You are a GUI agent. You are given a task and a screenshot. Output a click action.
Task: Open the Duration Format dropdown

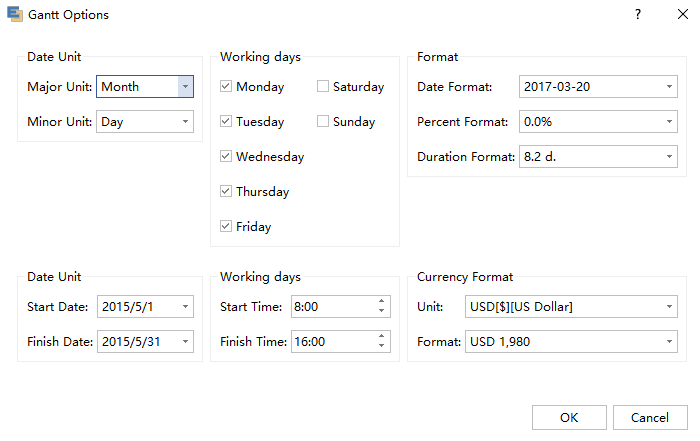[668, 157]
